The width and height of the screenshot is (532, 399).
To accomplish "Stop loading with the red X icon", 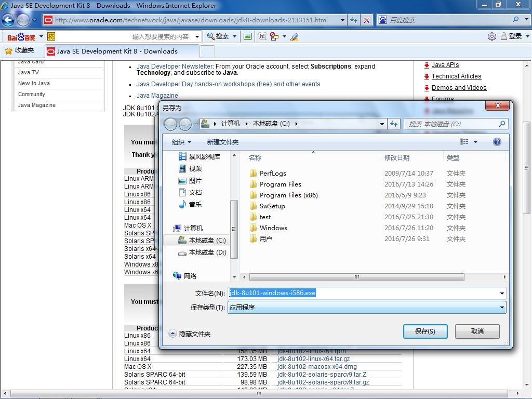I will (x=366, y=20).
